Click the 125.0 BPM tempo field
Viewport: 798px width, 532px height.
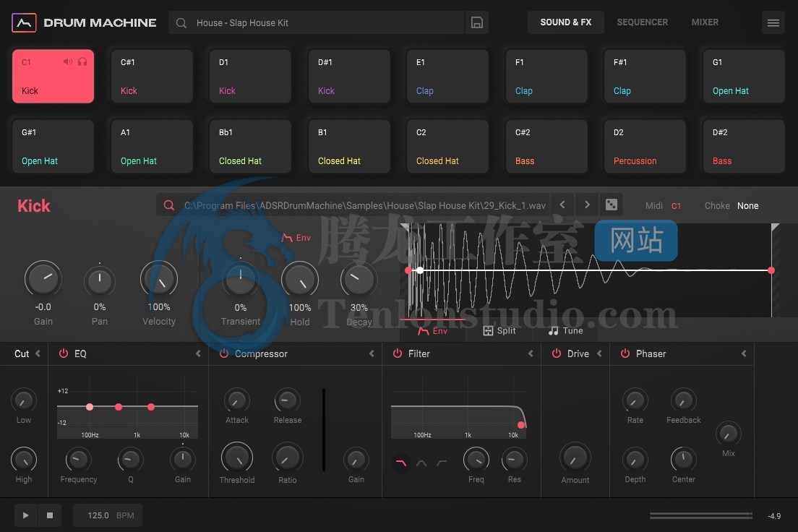[x=108, y=515]
